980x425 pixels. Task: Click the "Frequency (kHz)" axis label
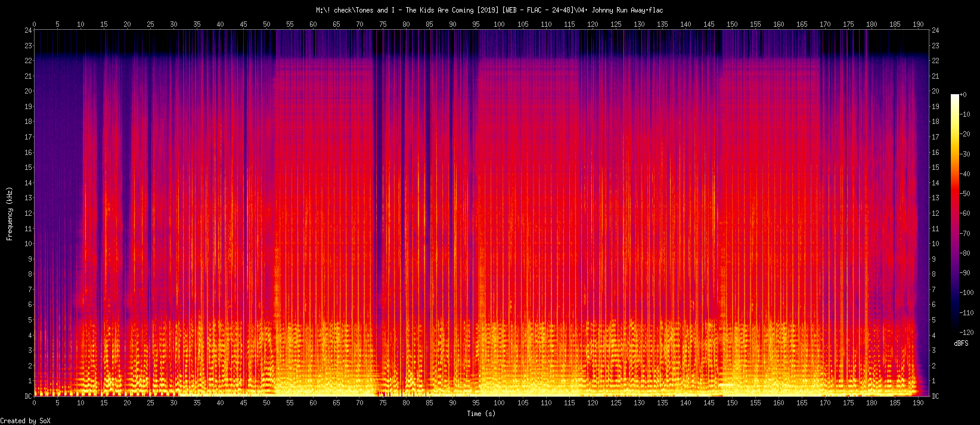[x=10, y=213]
